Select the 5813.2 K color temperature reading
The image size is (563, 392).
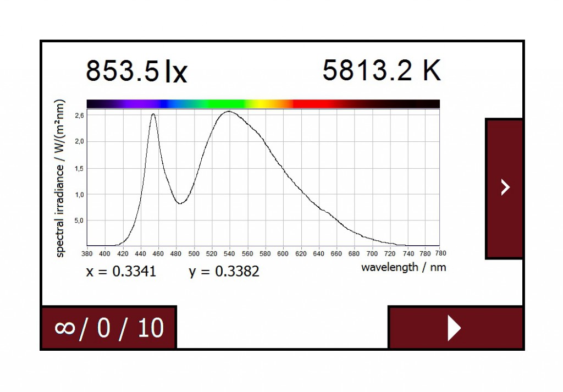point(381,69)
